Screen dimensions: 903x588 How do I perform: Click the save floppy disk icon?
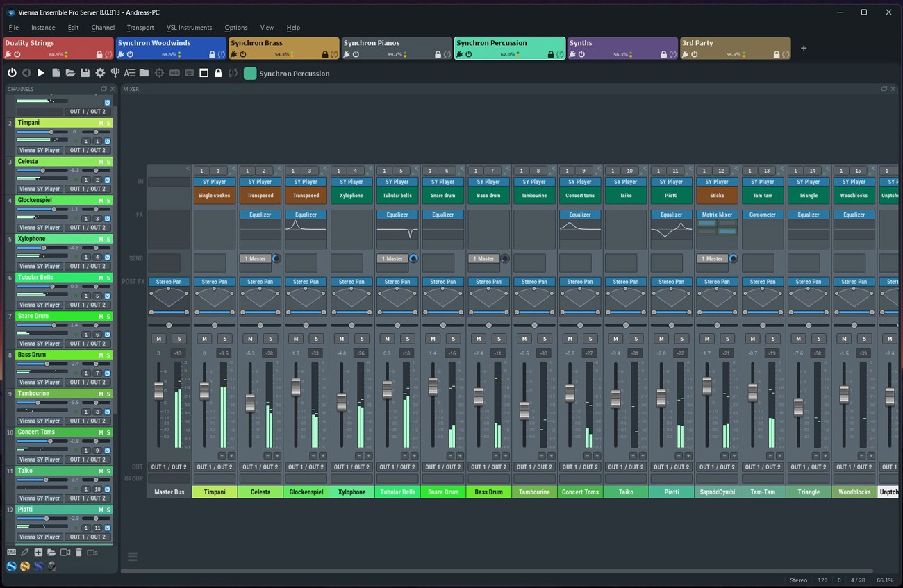click(x=85, y=73)
